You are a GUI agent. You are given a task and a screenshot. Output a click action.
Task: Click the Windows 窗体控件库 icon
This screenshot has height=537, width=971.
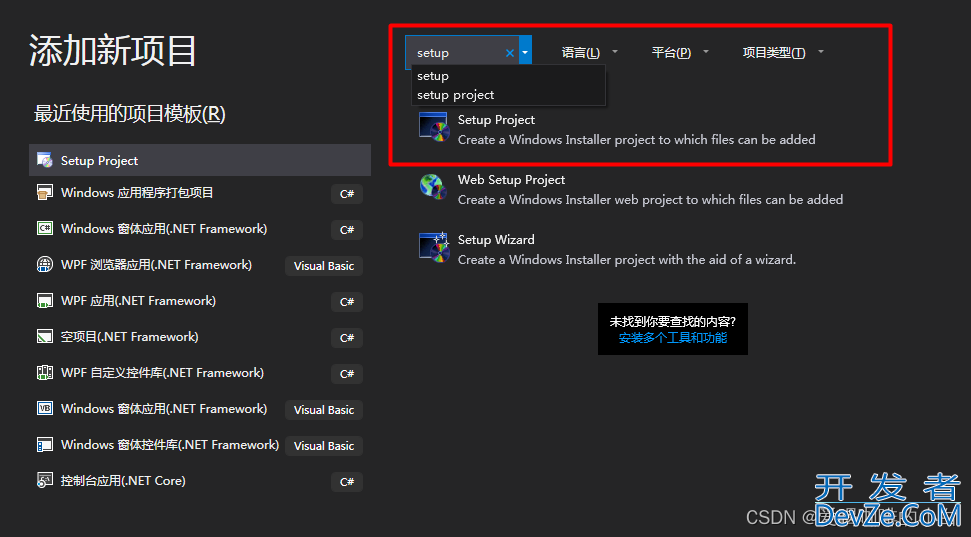pos(45,444)
